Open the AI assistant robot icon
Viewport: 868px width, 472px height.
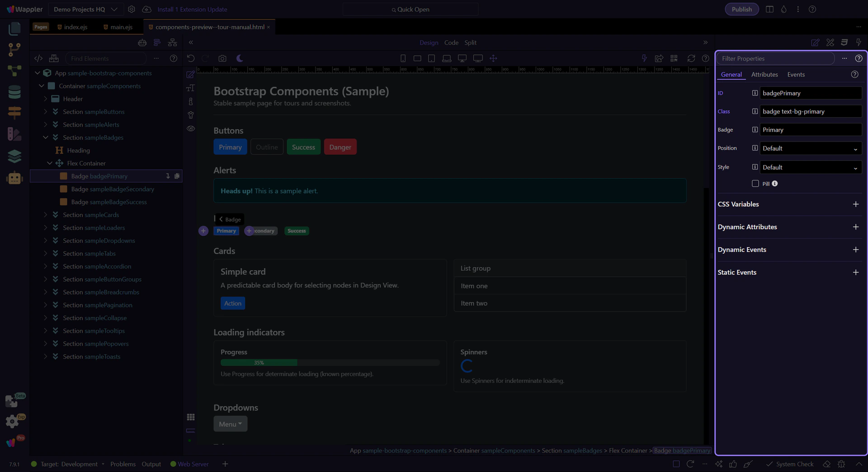(14, 178)
